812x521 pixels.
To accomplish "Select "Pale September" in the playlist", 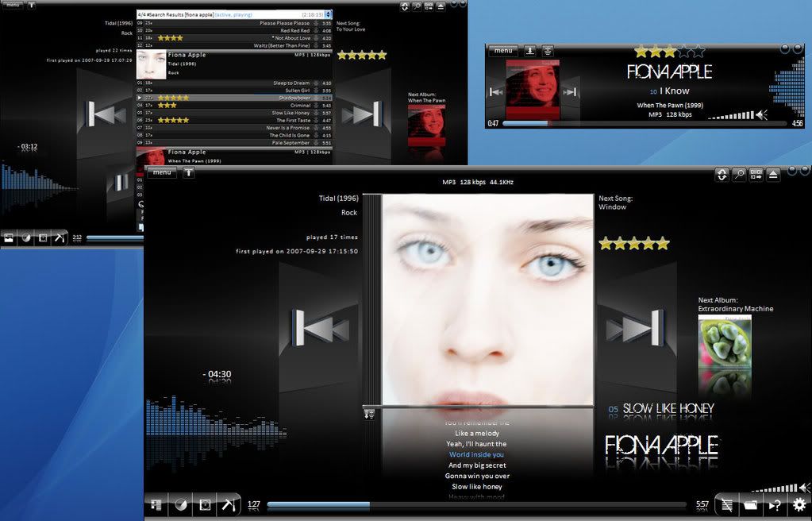I will (x=234, y=143).
